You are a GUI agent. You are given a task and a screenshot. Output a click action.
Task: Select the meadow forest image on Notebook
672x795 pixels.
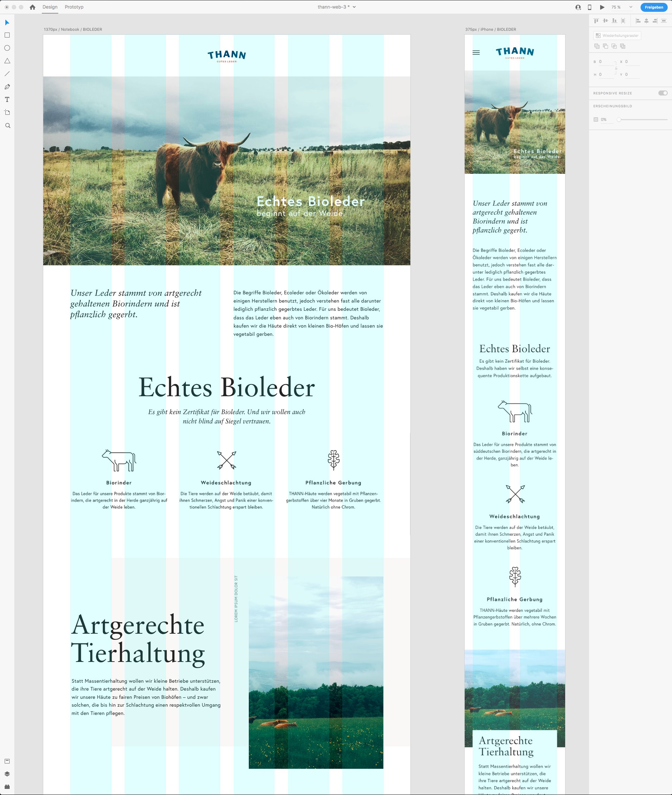(x=316, y=673)
